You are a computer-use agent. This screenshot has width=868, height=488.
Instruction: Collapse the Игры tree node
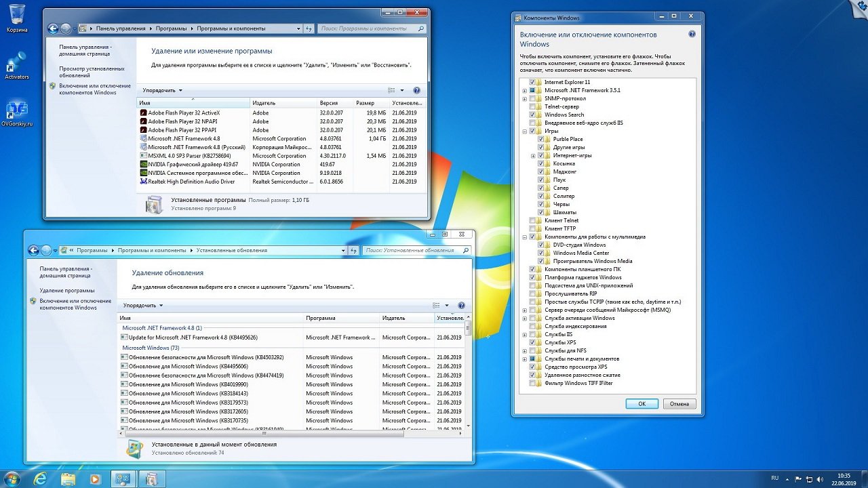pos(524,131)
